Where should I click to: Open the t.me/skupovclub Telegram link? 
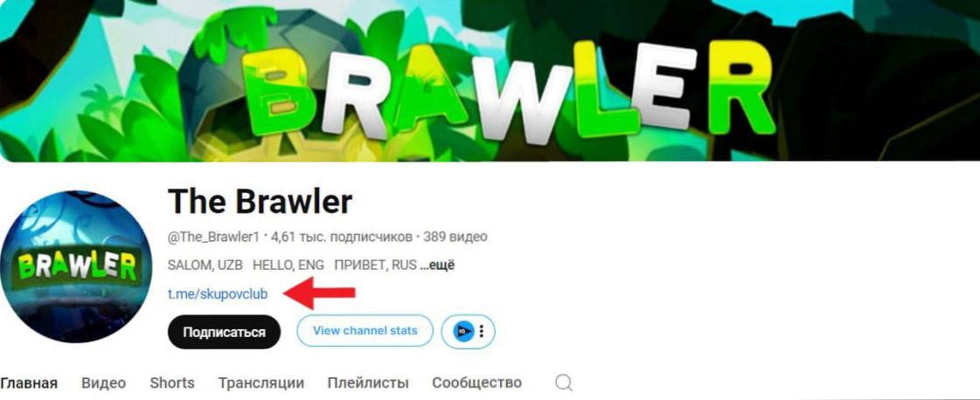coord(218,294)
